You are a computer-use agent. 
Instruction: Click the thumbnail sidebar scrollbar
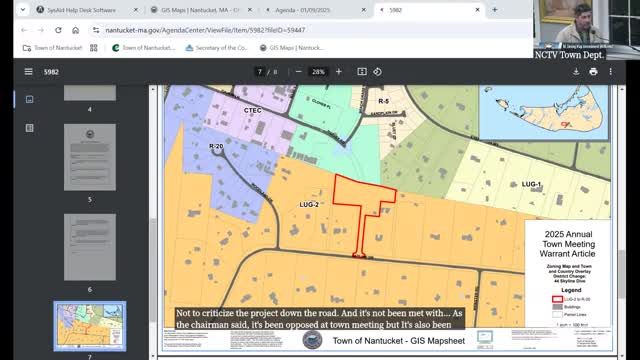(x=153, y=270)
